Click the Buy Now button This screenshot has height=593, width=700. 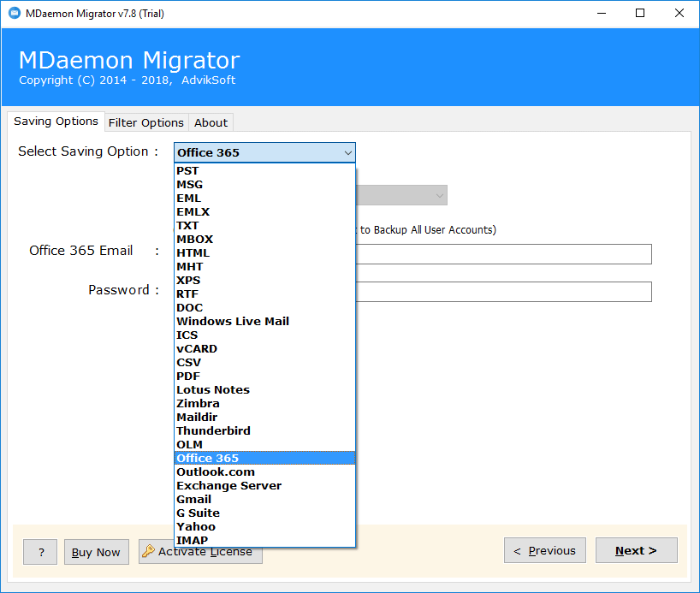(x=97, y=552)
